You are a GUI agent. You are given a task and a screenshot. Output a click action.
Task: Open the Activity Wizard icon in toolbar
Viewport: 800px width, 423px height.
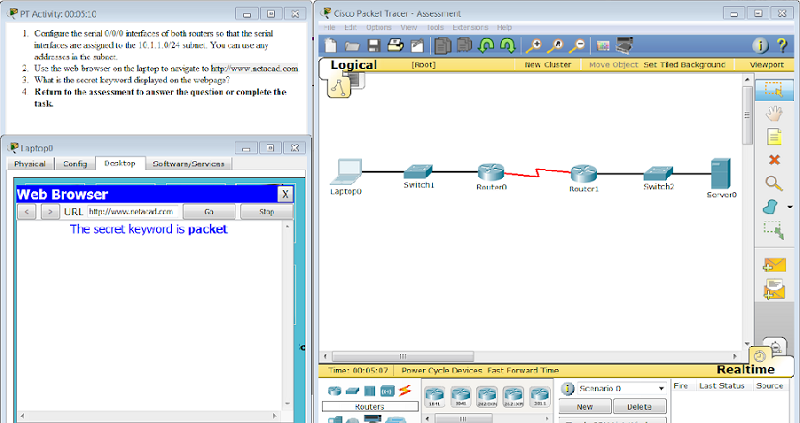pos(417,46)
